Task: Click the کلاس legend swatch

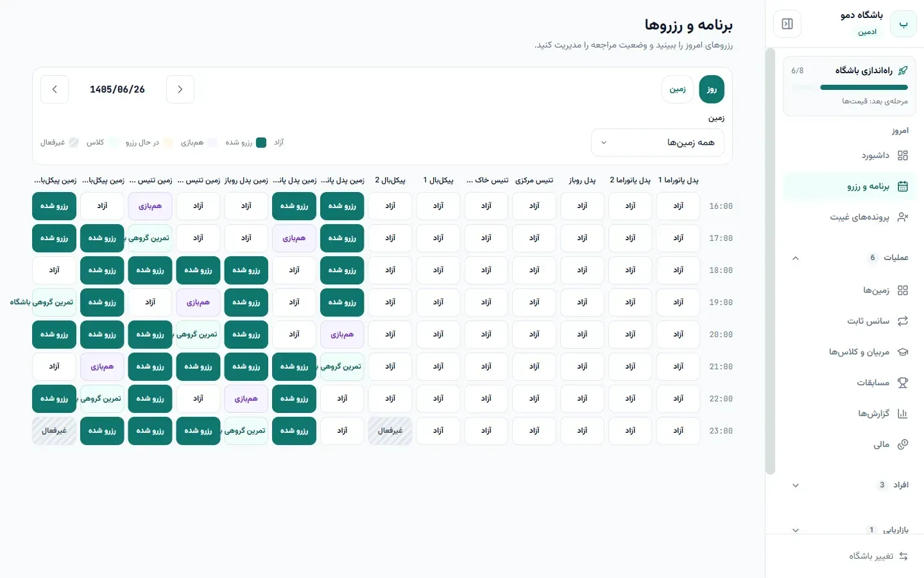Action: pos(113,143)
